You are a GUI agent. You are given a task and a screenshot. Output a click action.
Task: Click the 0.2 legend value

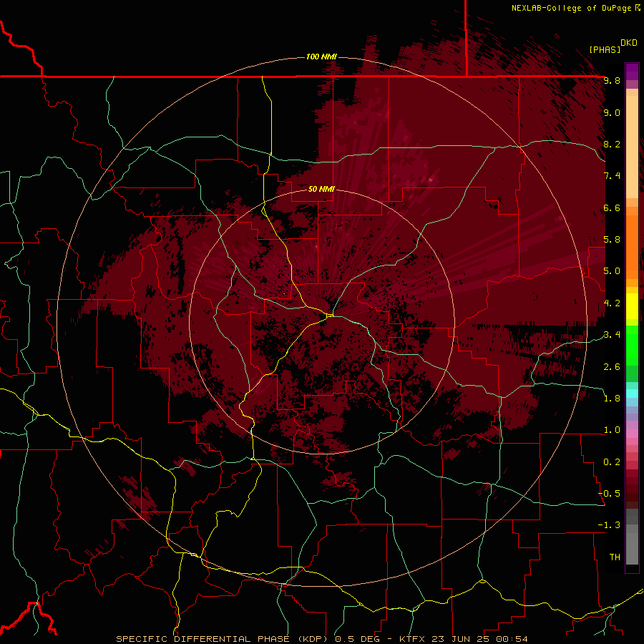pyautogui.click(x=612, y=462)
